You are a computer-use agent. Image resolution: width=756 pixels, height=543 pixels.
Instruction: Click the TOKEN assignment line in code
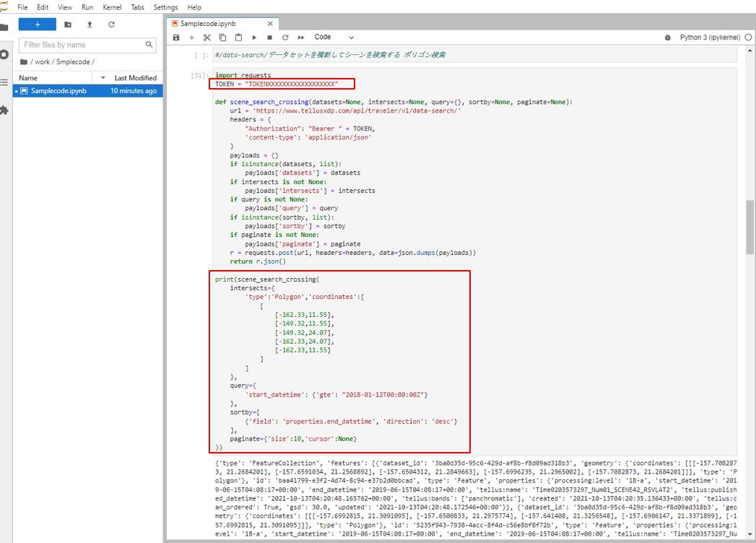[277, 84]
